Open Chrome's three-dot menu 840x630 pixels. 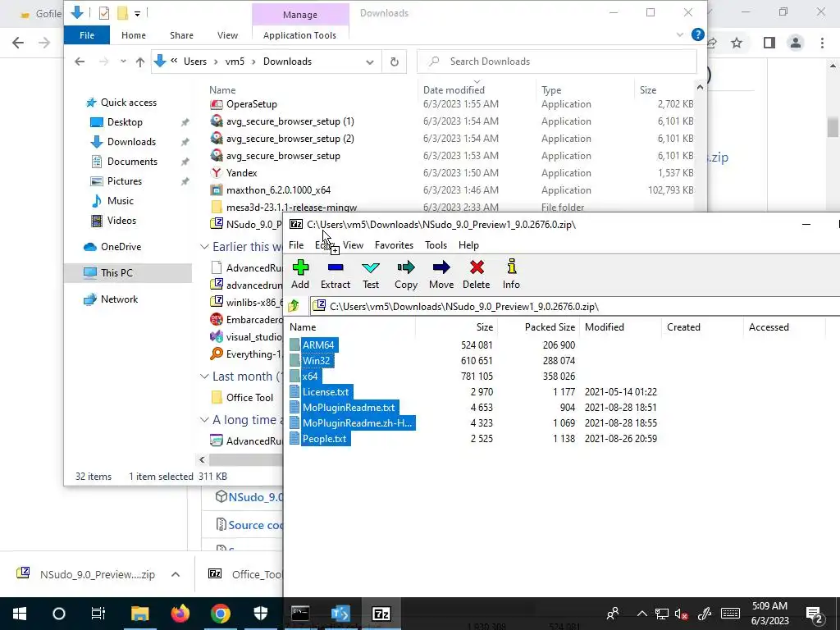[x=822, y=43]
